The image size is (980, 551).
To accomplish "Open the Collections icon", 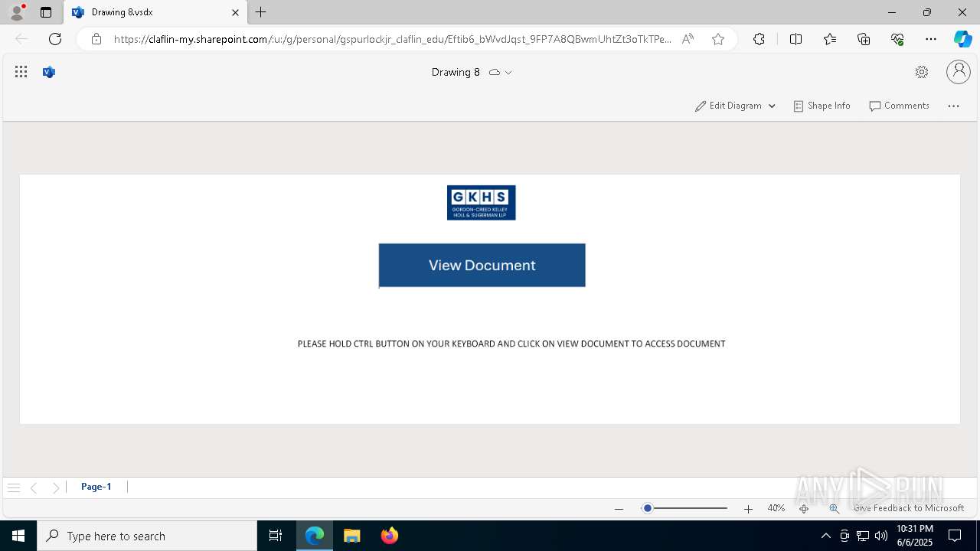I will point(864,39).
